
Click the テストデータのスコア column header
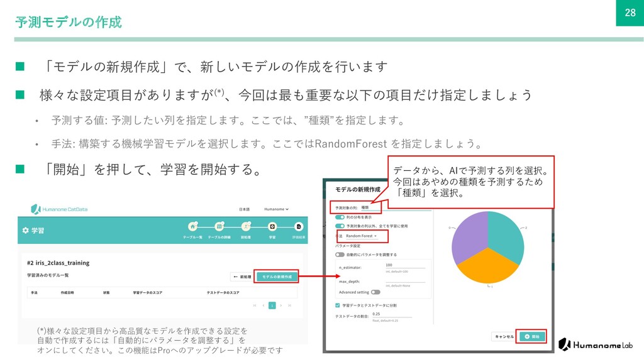pos(223,293)
